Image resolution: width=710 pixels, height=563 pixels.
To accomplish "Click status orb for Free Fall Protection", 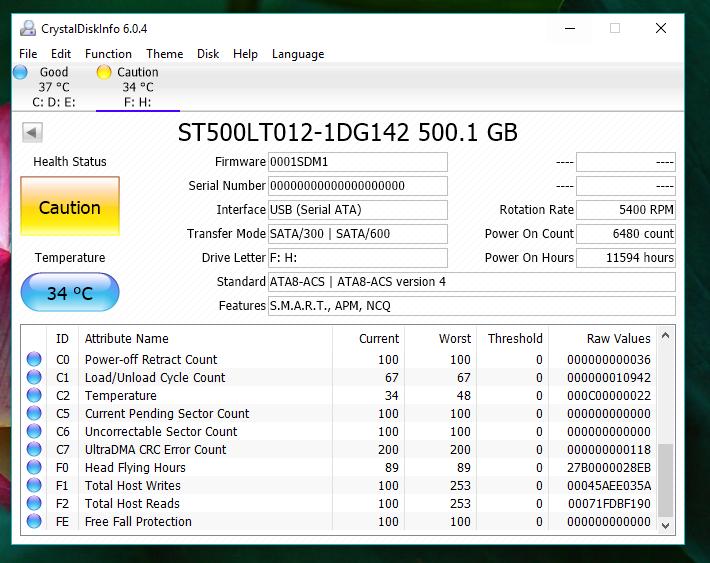I will click(x=34, y=521).
